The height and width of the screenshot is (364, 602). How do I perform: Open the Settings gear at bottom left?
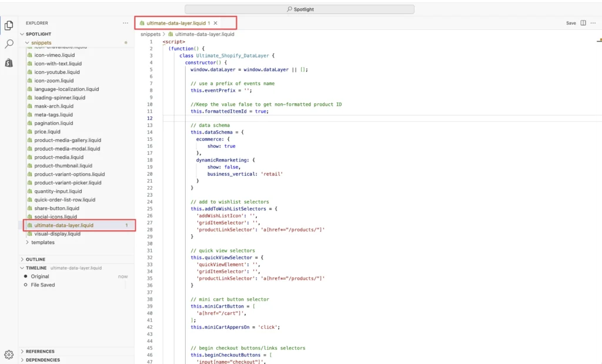[8, 353]
